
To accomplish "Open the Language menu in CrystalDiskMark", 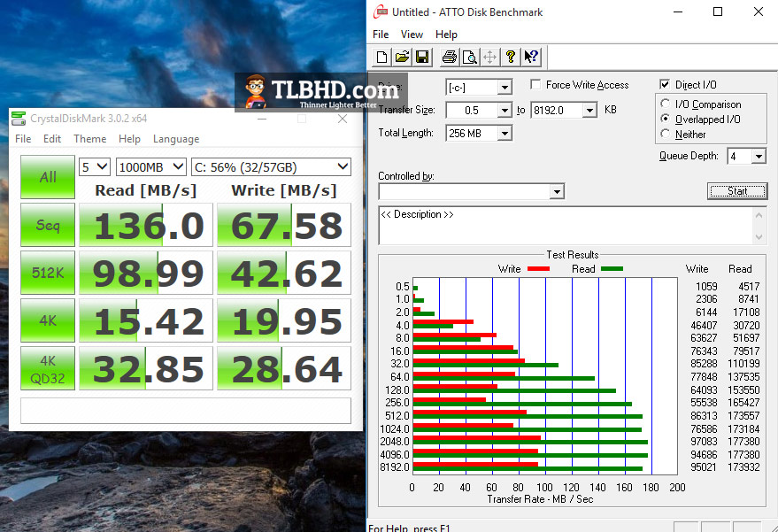I will [176, 139].
